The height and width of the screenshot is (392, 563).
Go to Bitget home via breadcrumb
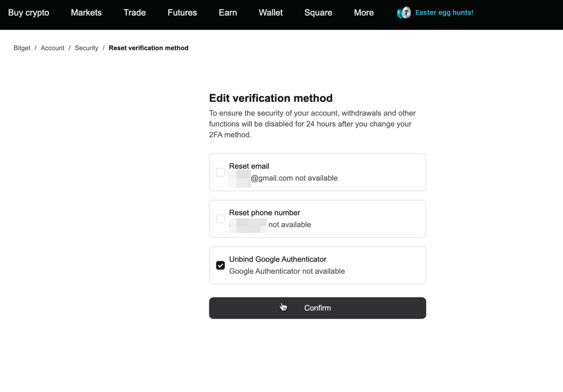tap(22, 48)
